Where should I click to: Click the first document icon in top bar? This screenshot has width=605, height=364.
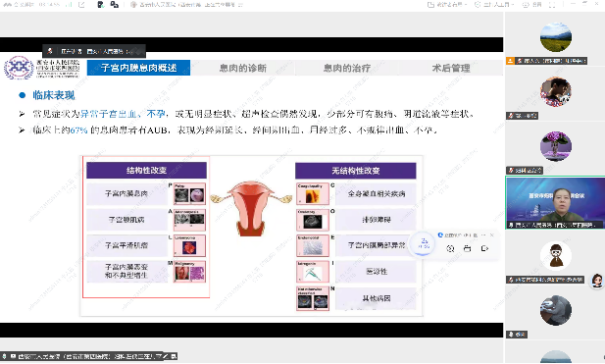click(100, 5)
